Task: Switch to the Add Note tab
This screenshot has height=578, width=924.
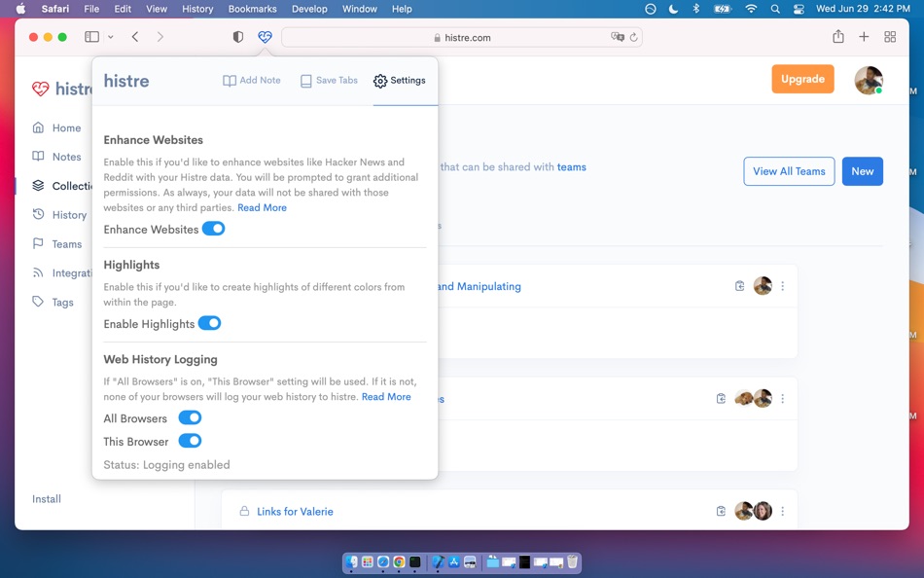Action: [x=252, y=80]
